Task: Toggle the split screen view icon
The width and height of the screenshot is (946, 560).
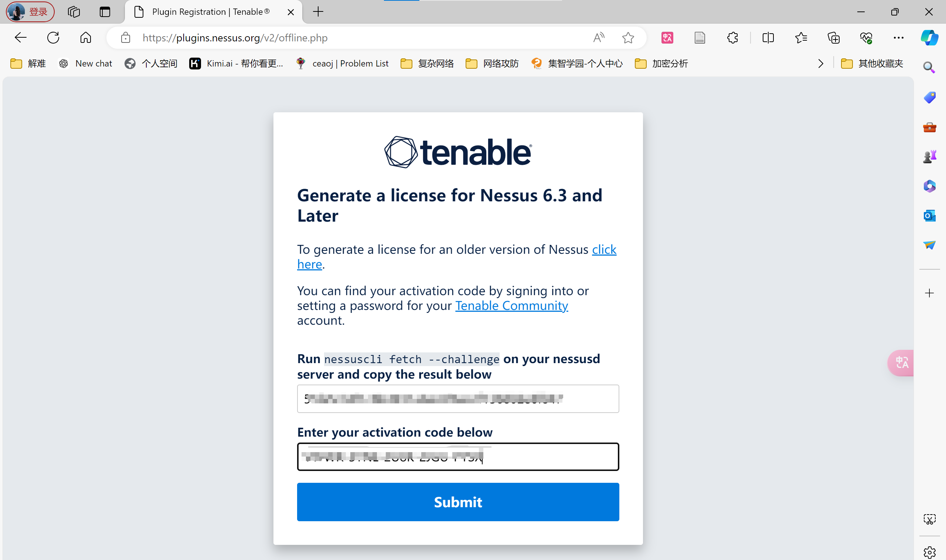Action: coord(768,38)
